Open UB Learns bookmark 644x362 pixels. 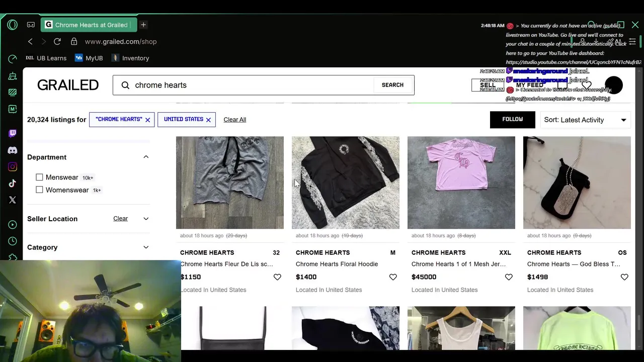46,58
